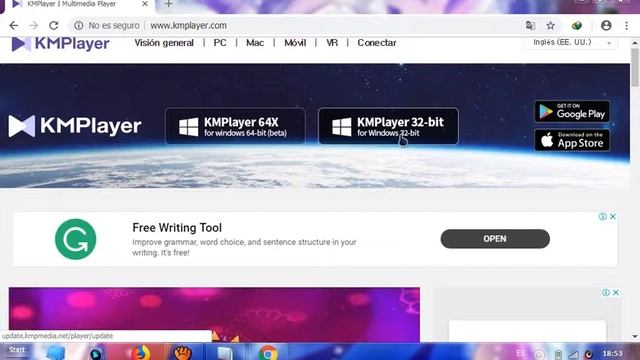Screen dimensions: 640x360
Task: Open the Chrome three-dot menu
Action: [x=627, y=25]
